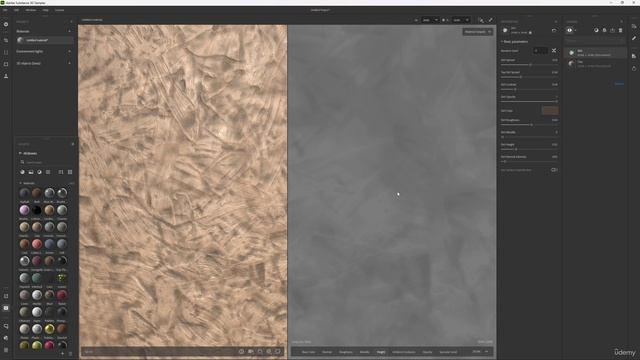The width and height of the screenshot is (640, 360).
Task: Click the fourth icon in 3D viewport bottom toolbar
Action: (x=269, y=351)
